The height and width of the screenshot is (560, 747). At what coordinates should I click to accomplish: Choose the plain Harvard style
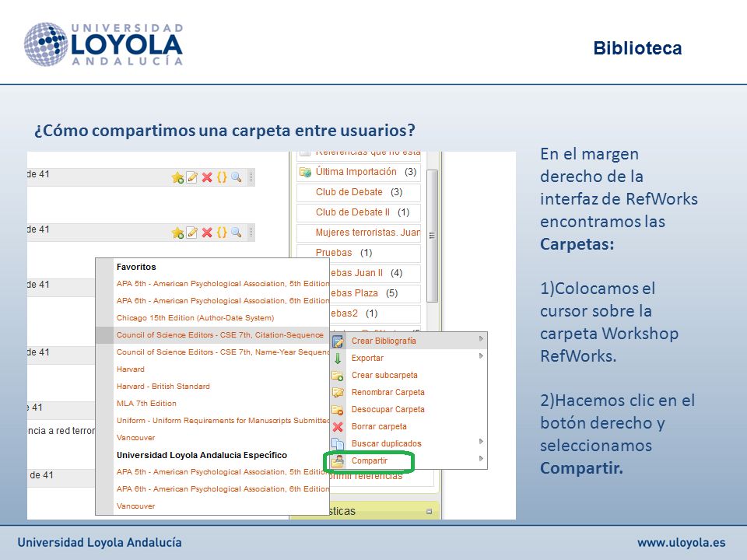(x=131, y=369)
